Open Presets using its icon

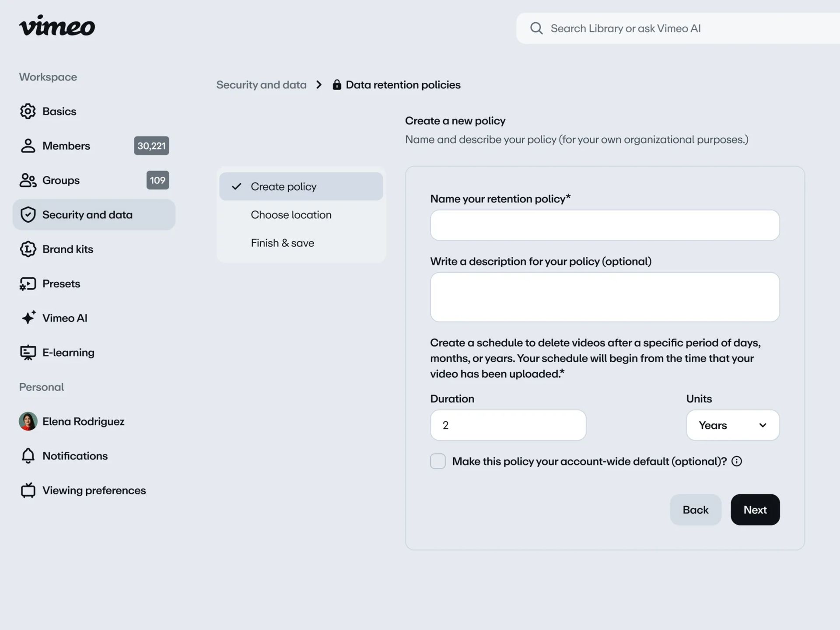point(28,284)
